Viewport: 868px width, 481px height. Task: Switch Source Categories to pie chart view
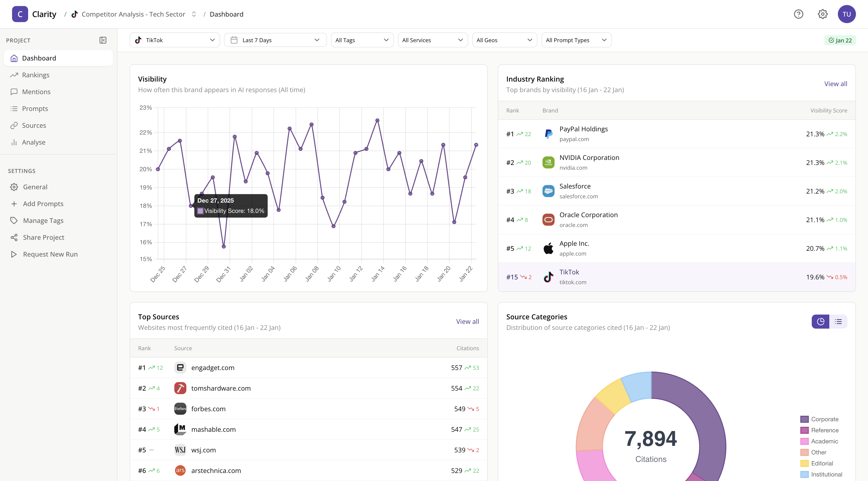coord(821,322)
